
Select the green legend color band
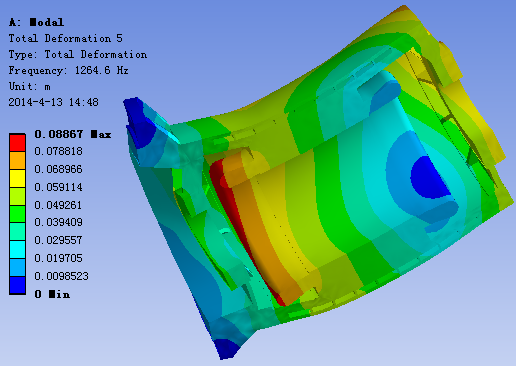point(17,214)
